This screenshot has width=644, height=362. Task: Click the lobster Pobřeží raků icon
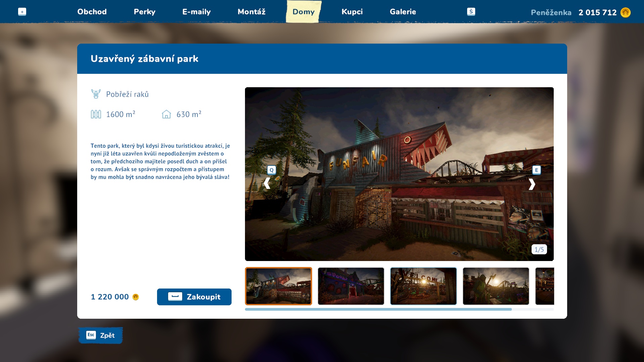[x=96, y=94]
